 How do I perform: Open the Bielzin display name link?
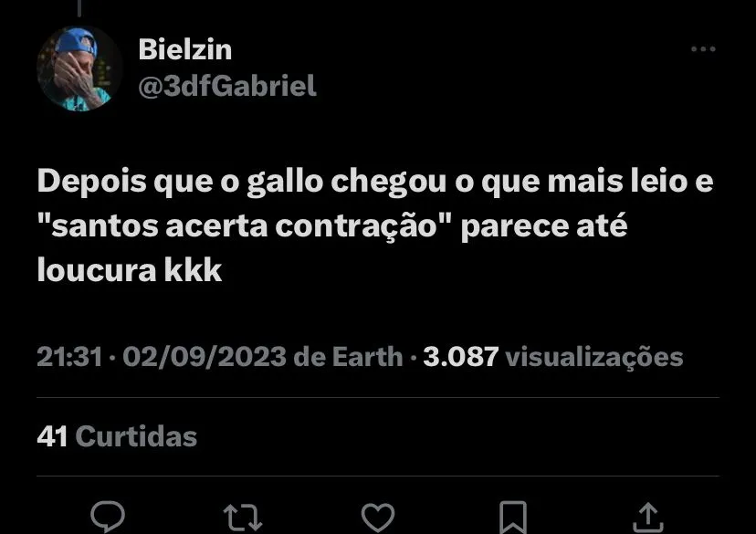click(x=185, y=49)
